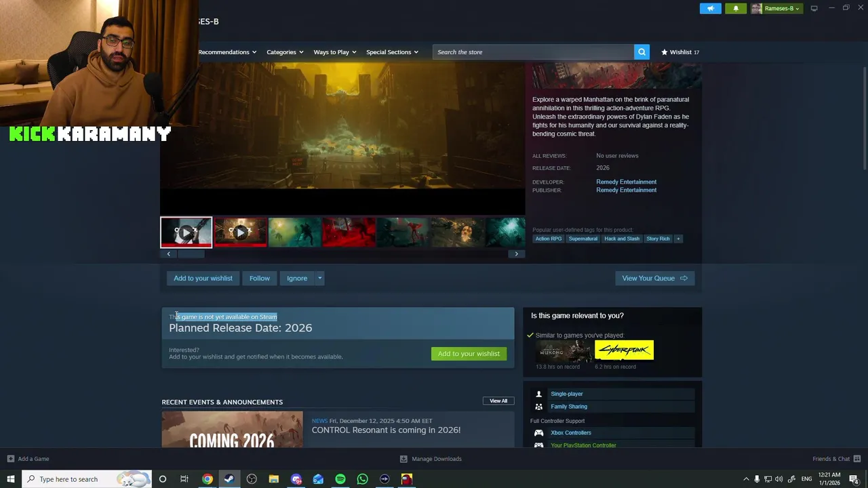The width and height of the screenshot is (868, 488).
Task: Expand more tags with plus button
Action: (x=678, y=239)
